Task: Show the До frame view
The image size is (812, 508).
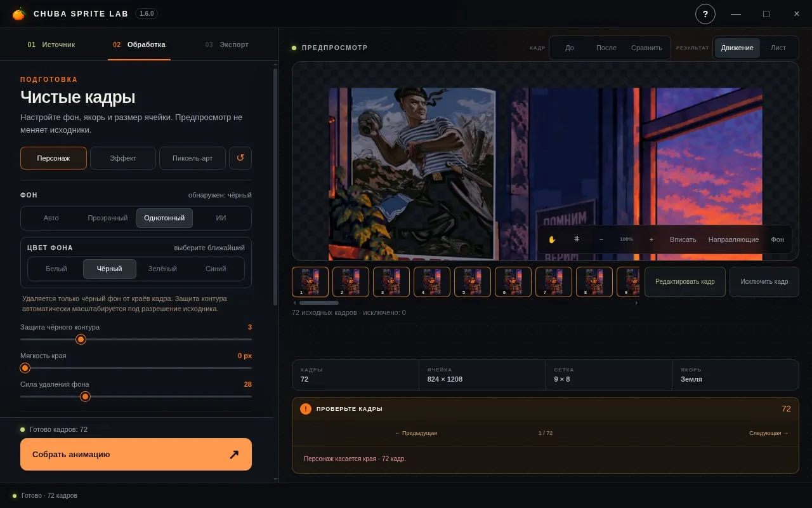Action: point(570,48)
